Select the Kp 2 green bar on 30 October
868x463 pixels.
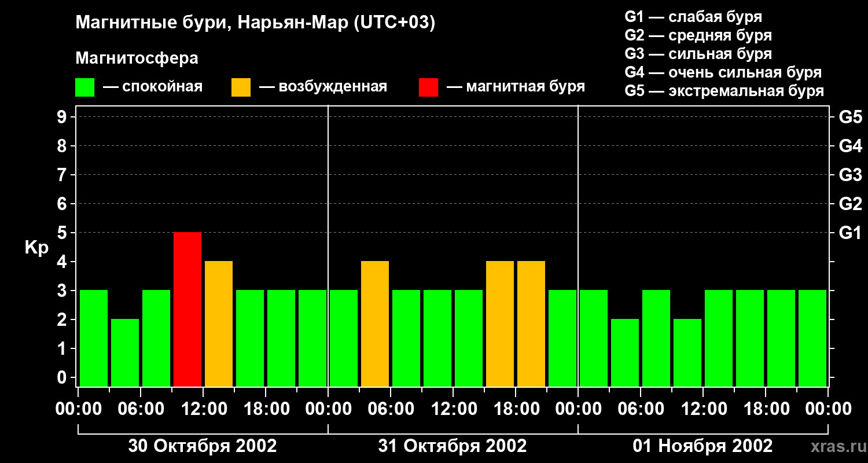125,353
